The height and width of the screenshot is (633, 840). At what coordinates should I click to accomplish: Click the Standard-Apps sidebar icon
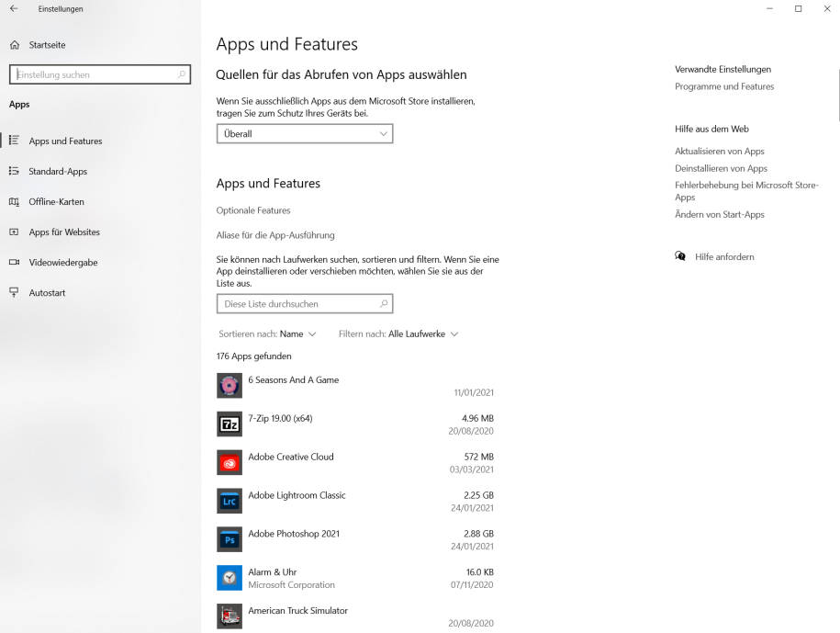point(14,171)
